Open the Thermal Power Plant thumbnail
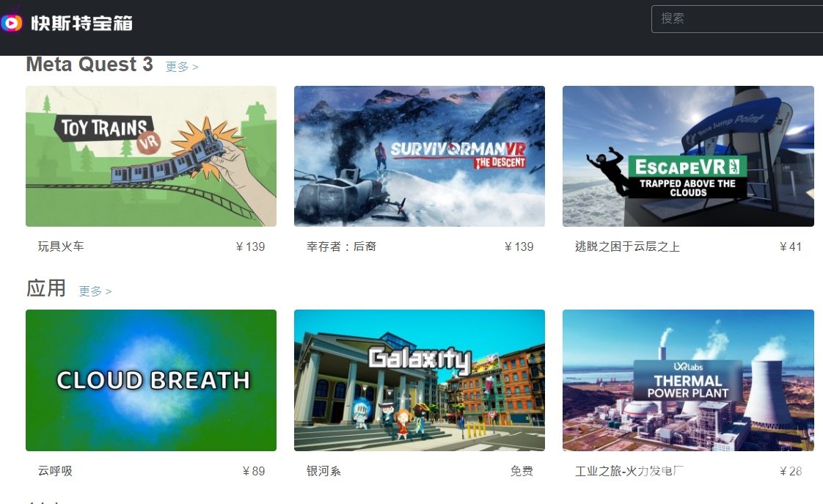Image resolution: width=823 pixels, height=504 pixels. pos(688,380)
